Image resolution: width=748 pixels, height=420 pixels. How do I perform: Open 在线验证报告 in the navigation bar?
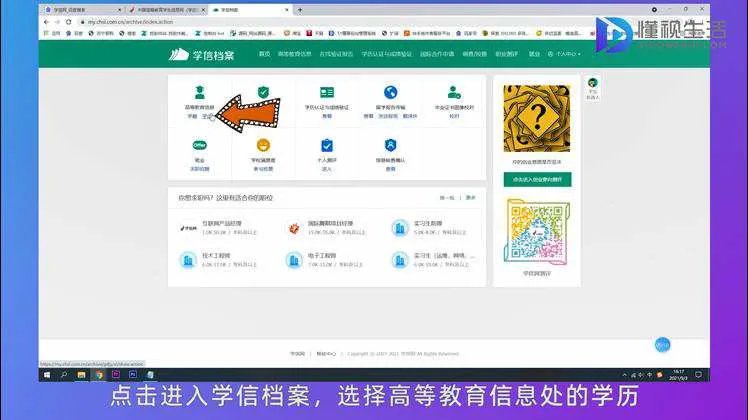[336, 54]
